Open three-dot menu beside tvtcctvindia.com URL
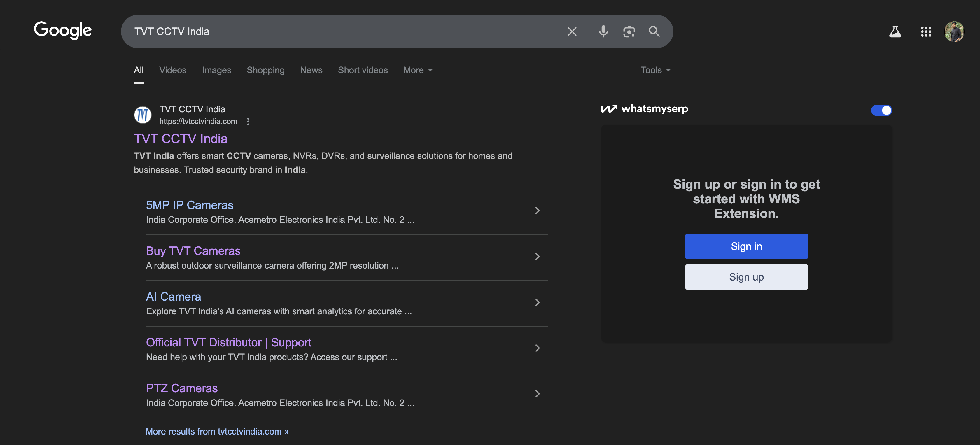Image resolution: width=980 pixels, height=445 pixels. coord(248,121)
